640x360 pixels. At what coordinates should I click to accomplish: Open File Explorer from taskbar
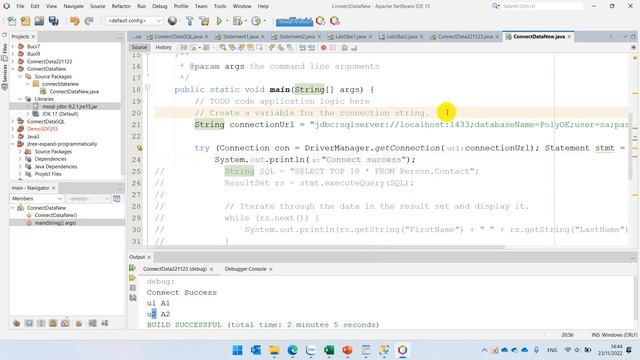[274, 350]
